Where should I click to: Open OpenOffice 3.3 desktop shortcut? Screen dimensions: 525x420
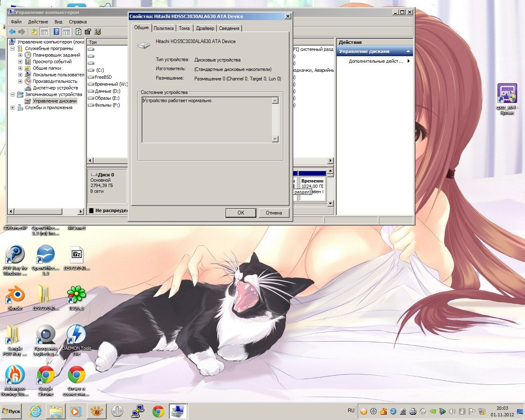tap(46, 260)
